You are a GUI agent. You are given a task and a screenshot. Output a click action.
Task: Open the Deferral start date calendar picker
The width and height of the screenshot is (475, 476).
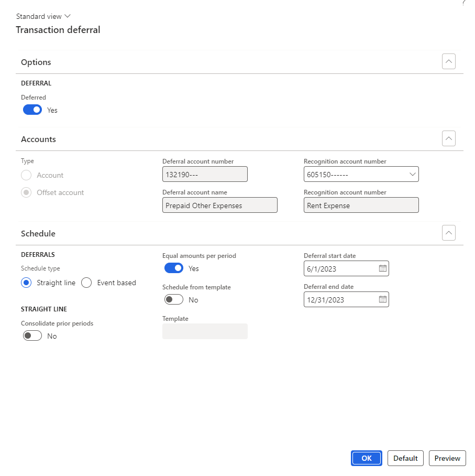click(x=382, y=268)
